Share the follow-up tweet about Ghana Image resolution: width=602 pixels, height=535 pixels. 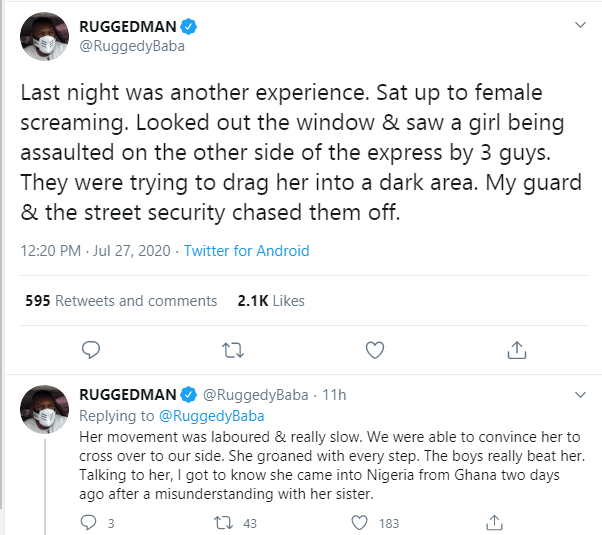pos(496,521)
